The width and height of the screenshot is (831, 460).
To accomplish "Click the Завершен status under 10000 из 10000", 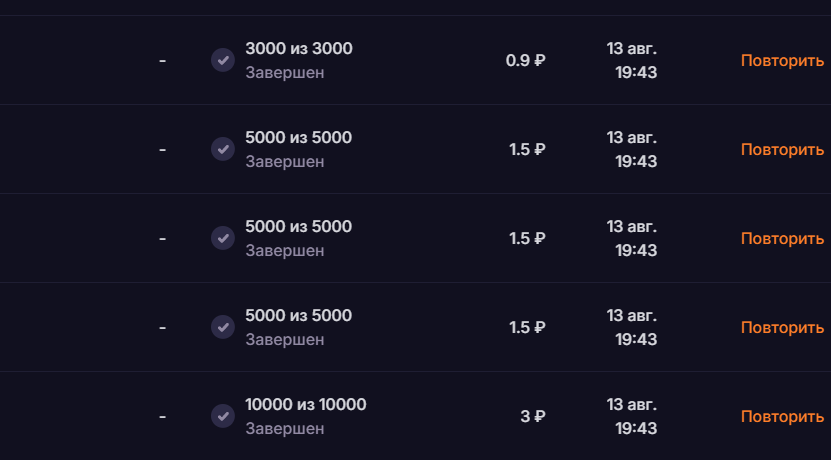I will [x=285, y=429].
